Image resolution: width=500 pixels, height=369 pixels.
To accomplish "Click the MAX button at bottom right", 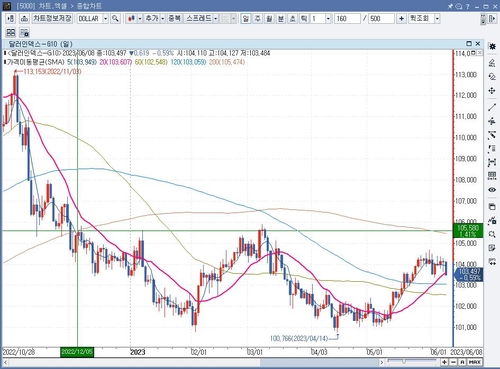I will pyautogui.click(x=474, y=362).
